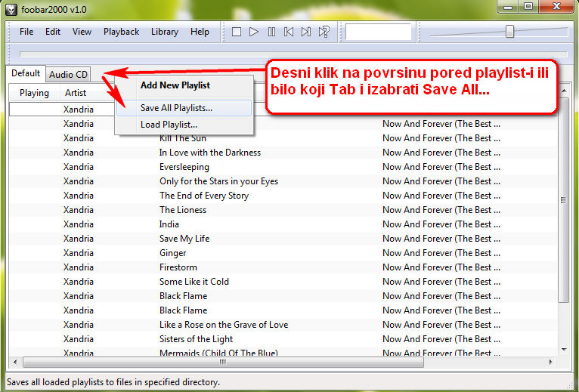Select the track Eversleeping

[184, 167]
